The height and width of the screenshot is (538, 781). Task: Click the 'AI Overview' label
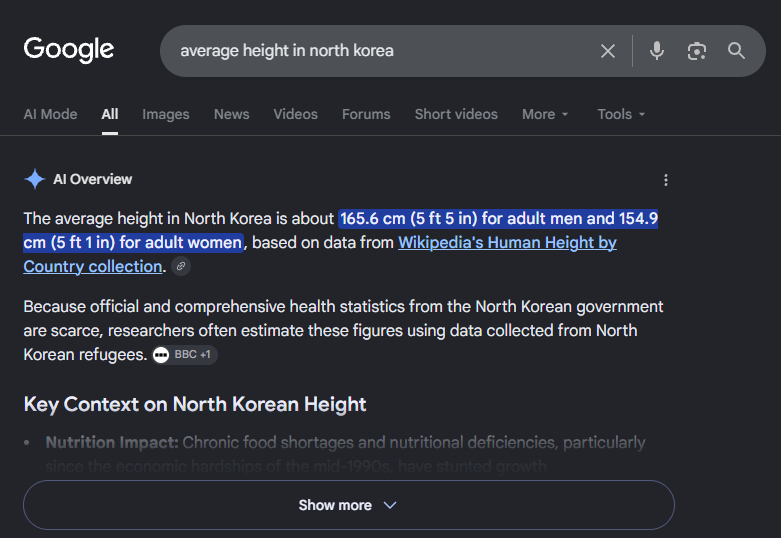[93, 179]
